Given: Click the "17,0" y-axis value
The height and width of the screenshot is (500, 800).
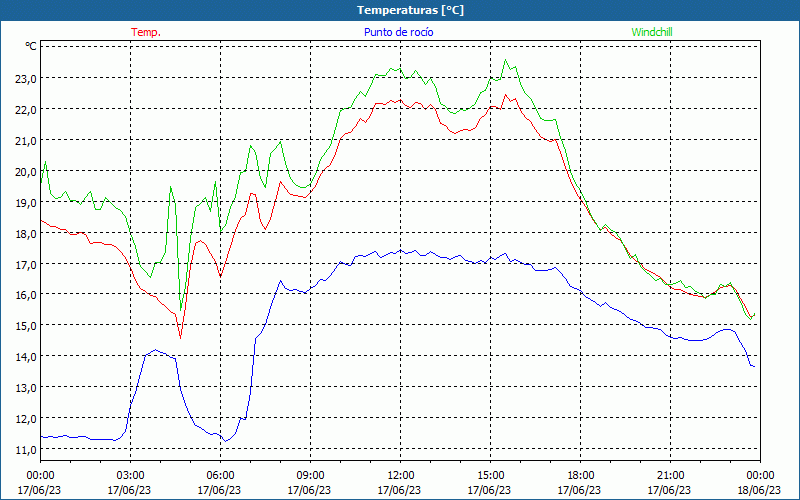Looking at the screenshot, I should pyautogui.click(x=27, y=264).
